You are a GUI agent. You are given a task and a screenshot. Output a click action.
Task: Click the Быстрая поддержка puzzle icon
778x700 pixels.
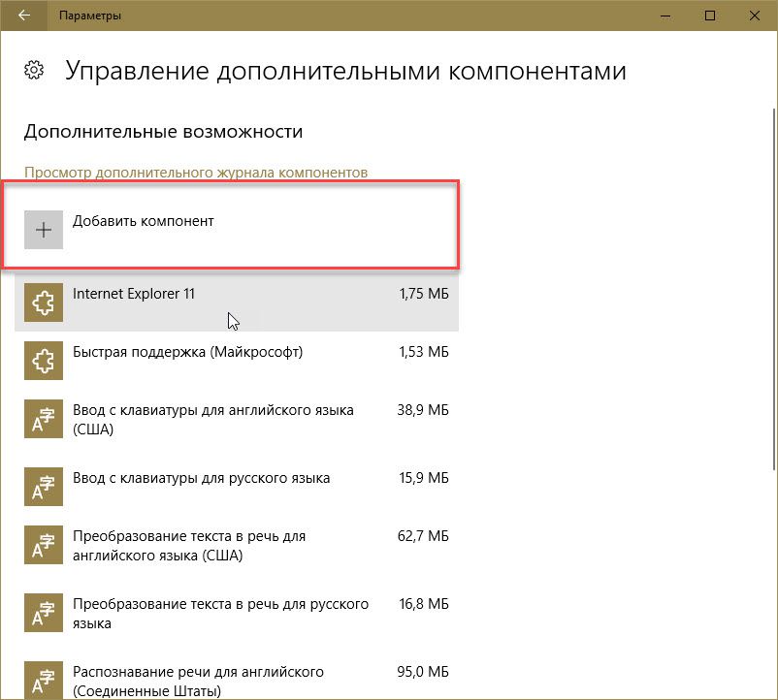coord(44,362)
